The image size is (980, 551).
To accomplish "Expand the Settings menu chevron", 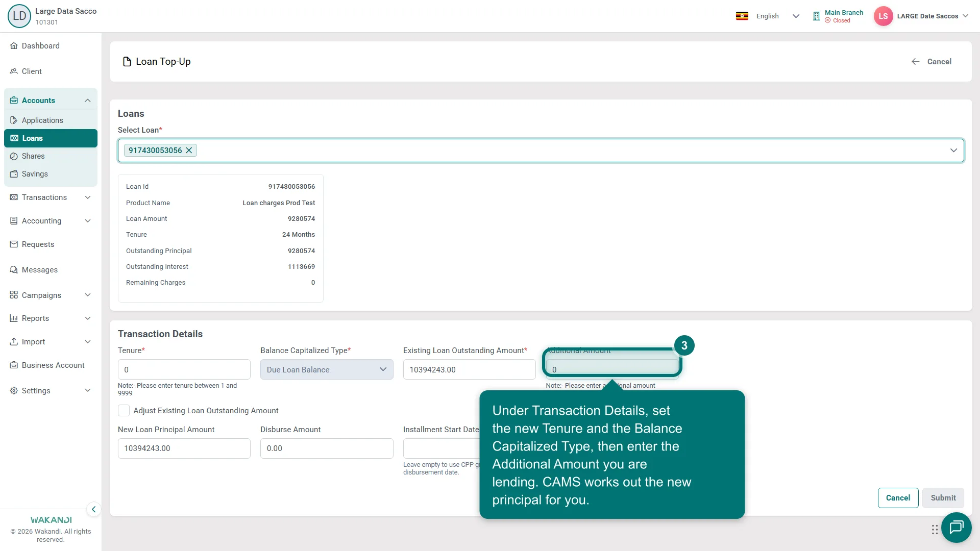I will click(x=88, y=391).
